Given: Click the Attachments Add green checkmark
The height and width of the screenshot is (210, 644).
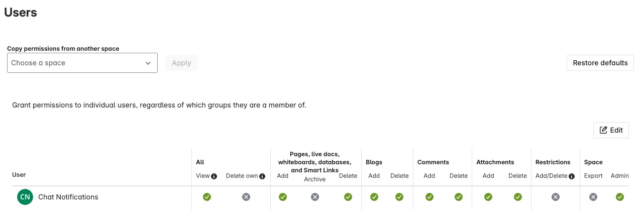Looking at the screenshot, I should [x=488, y=197].
